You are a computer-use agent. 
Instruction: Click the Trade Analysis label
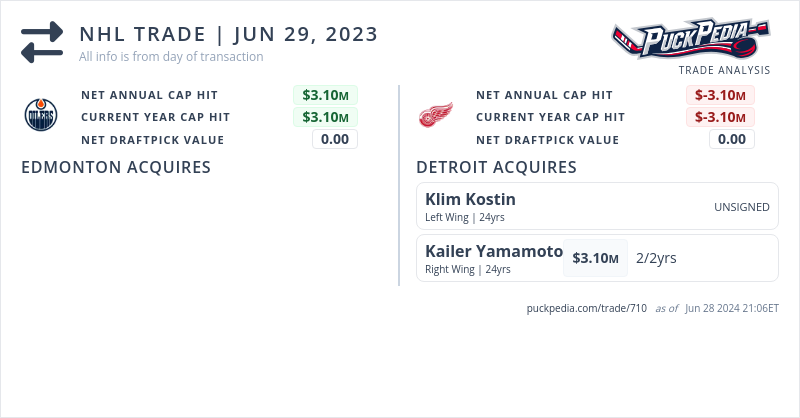coord(724,70)
